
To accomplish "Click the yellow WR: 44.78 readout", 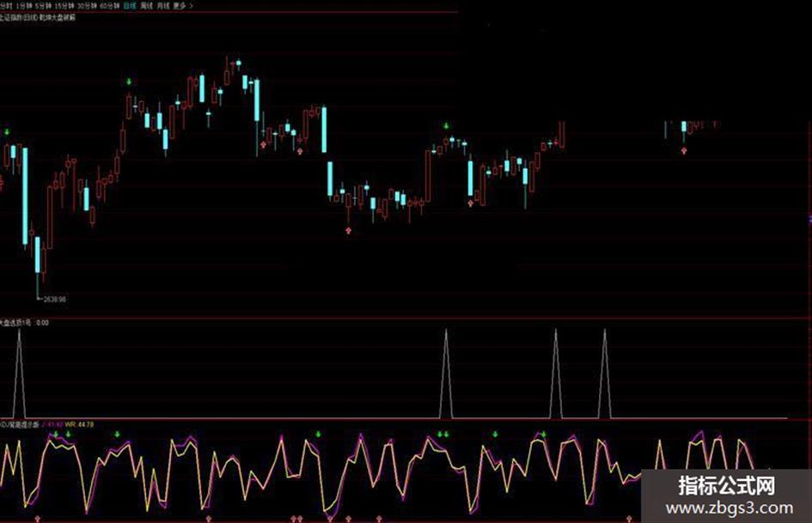I will [79, 424].
